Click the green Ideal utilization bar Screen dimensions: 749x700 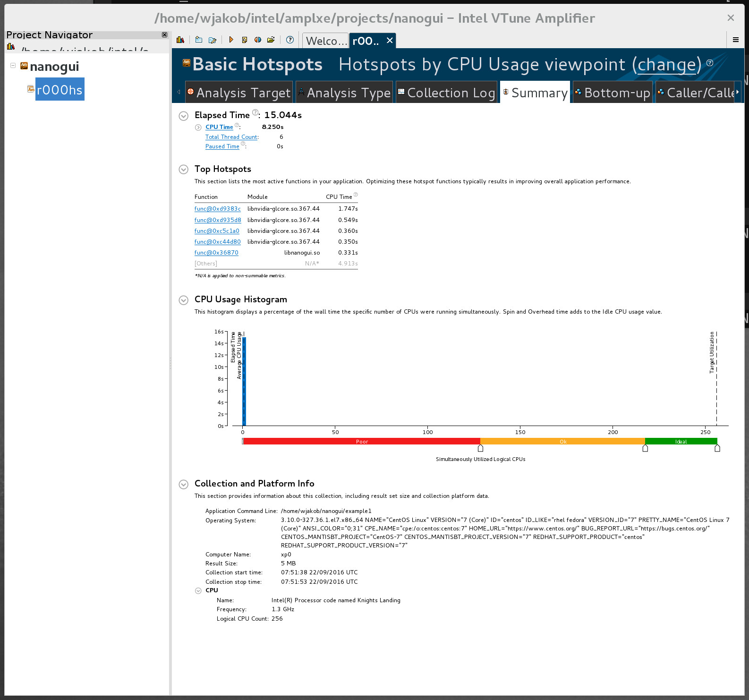click(x=681, y=442)
